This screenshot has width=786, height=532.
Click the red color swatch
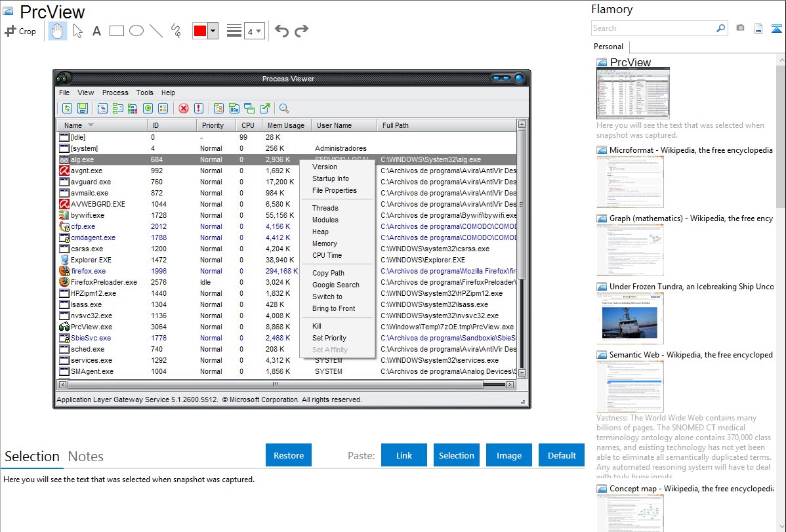click(199, 31)
